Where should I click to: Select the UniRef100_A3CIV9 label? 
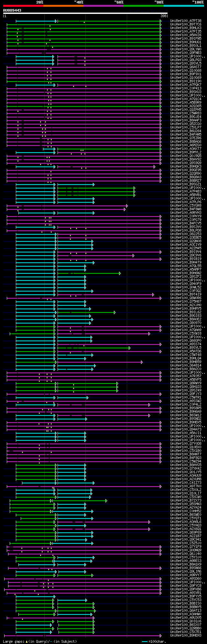[x=186, y=244]
